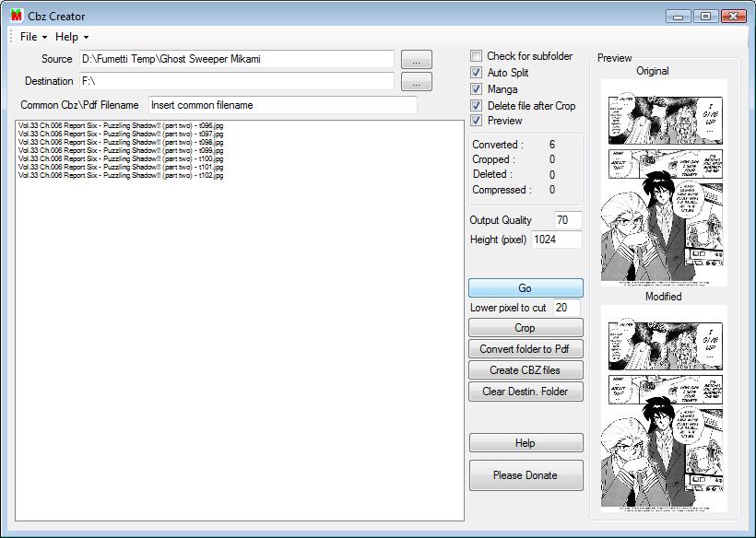The image size is (756, 538).
Task: Click the Converted count value 6
Action: (x=552, y=145)
